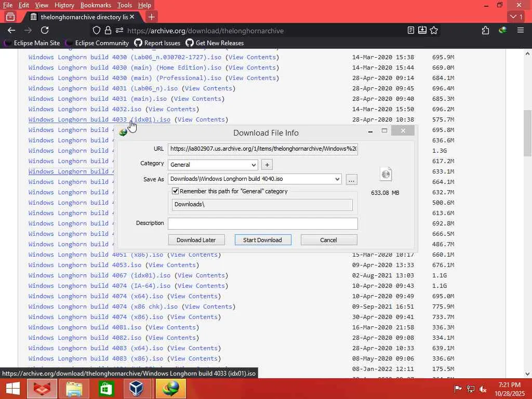The height and width of the screenshot is (399, 532).
Task: Open the network icon in system tray
Action: point(471,389)
